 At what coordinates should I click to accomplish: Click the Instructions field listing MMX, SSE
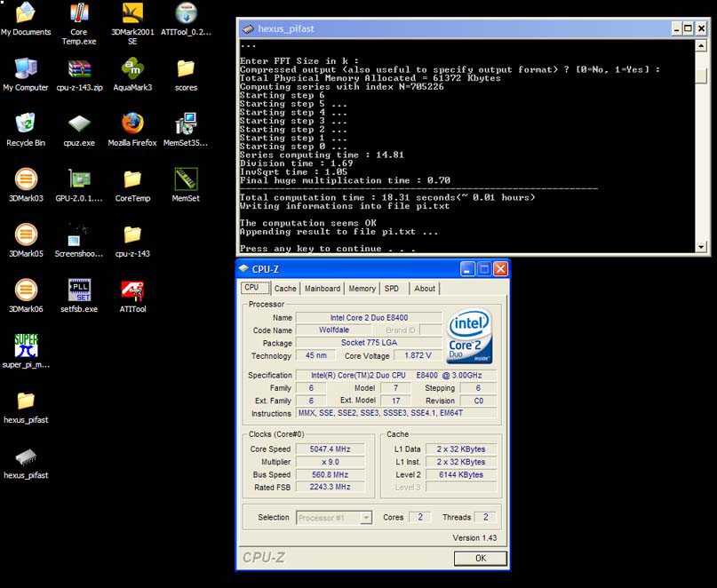[x=396, y=413]
